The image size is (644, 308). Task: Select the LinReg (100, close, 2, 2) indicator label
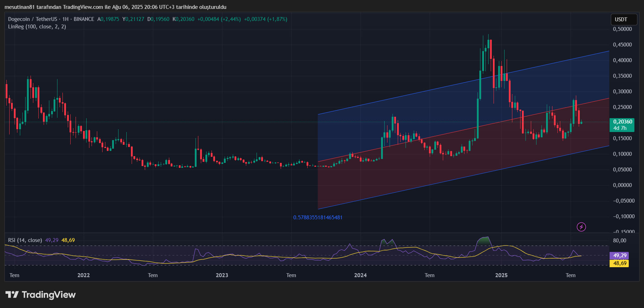click(37, 27)
